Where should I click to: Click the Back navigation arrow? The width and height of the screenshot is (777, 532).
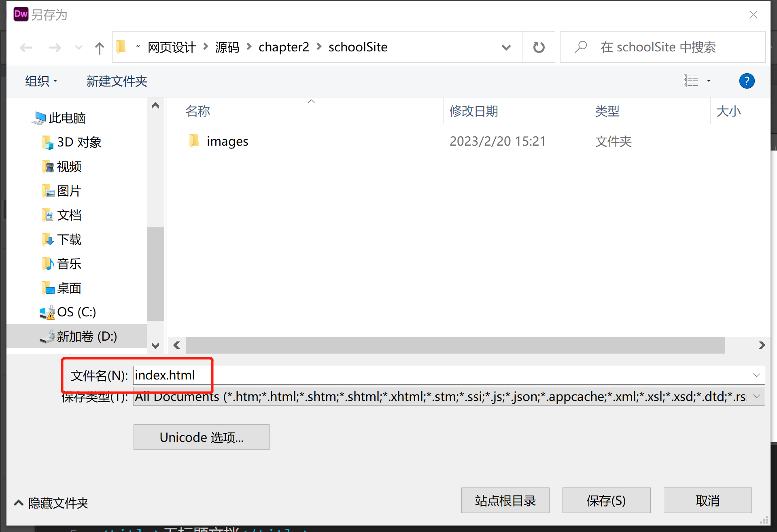[26, 48]
